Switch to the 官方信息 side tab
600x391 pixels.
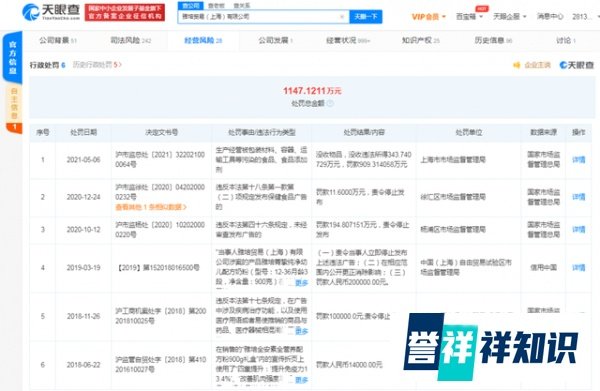13,58
